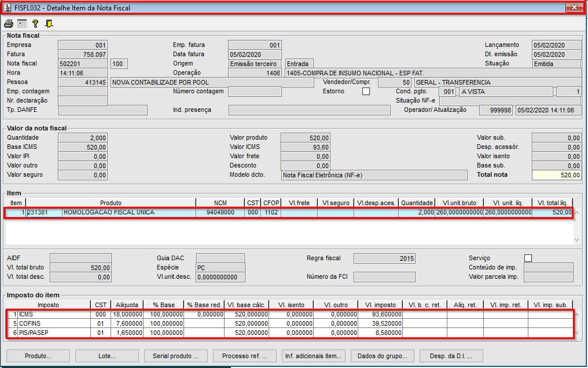Click the Espécie field showing PC
588x368 pixels.
[x=220, y=268]
